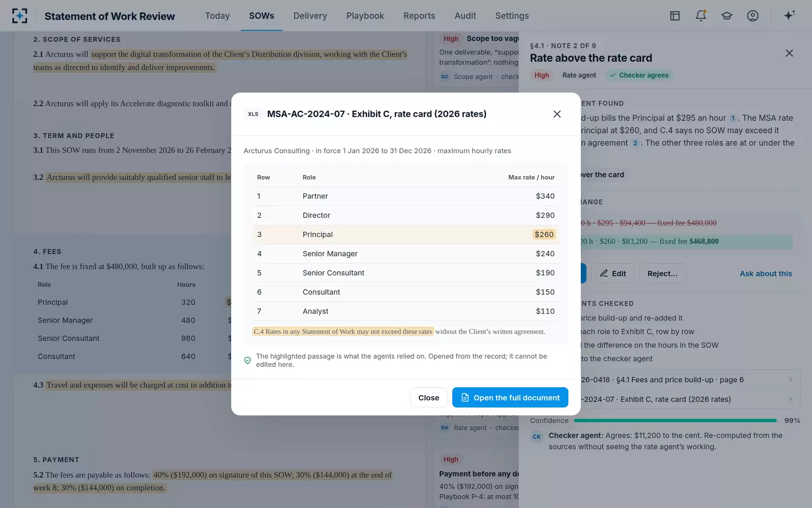Open the AI sparkle assistant icon
This screenshot has height=508, width=812.
(789, 15)
